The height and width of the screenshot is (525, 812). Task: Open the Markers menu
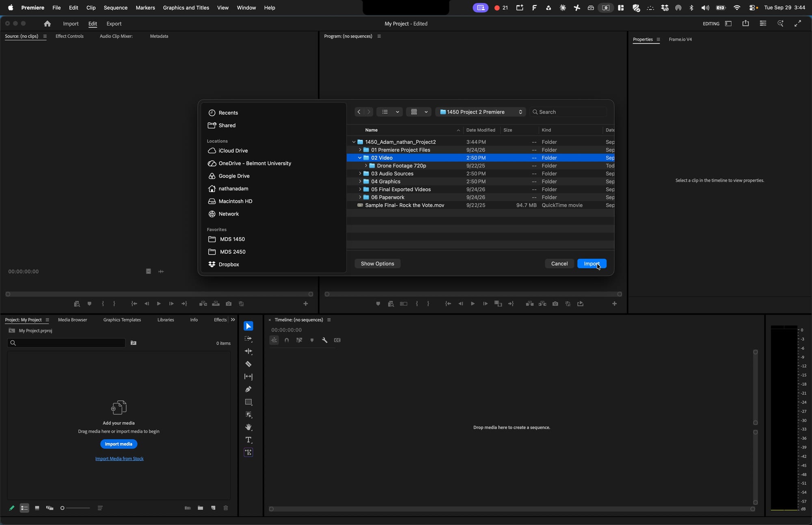(145, 8)
